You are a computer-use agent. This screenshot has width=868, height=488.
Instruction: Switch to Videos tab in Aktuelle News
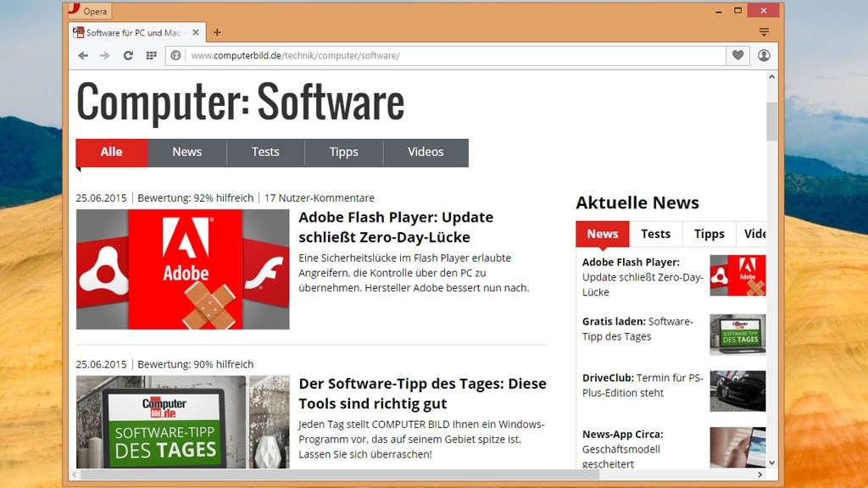coord(752,234)
